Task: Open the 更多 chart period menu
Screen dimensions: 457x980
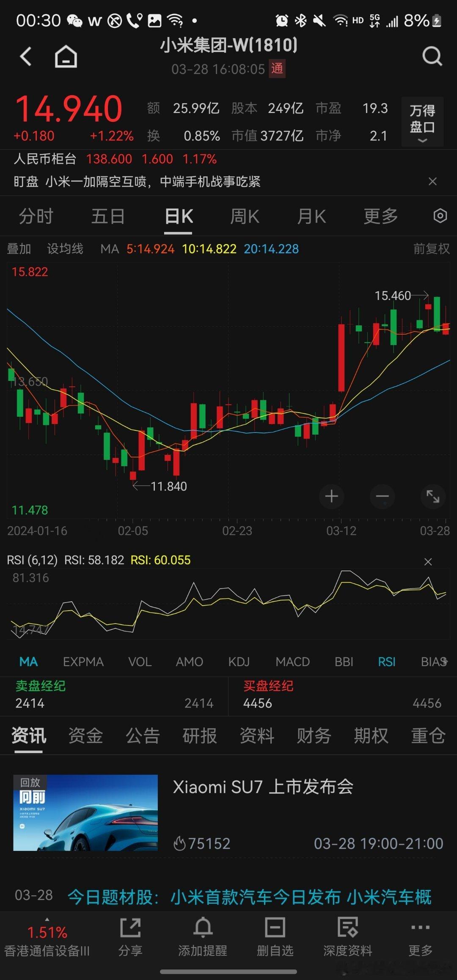Action: pos(381,216)
